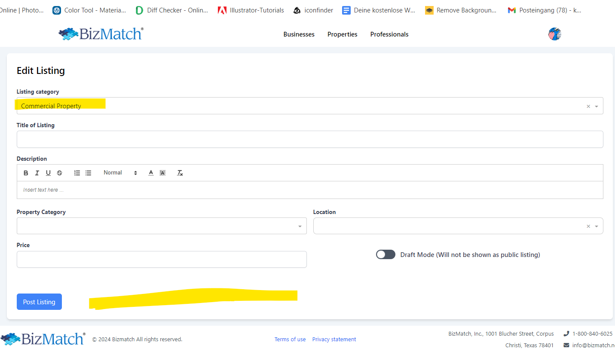Open the Privacy statement link

[x=334, y=340]
